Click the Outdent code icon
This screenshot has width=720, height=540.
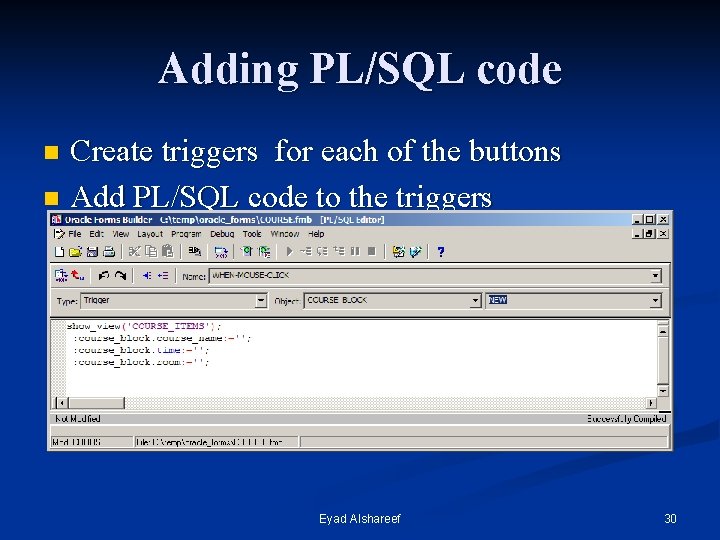point(163,276)
